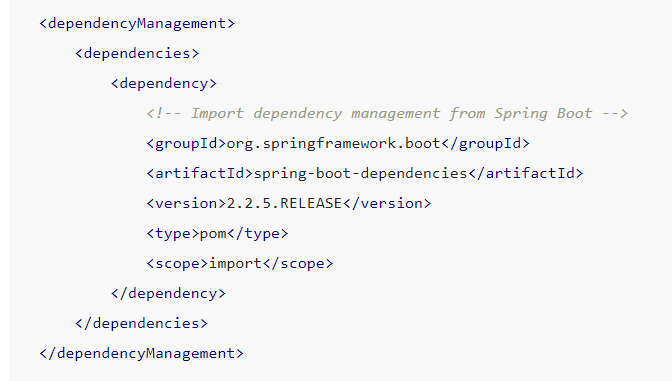Click the closing </dependencyManagement> tag
This screenshot has height=381, width=672.
click(x=141, y=354)
